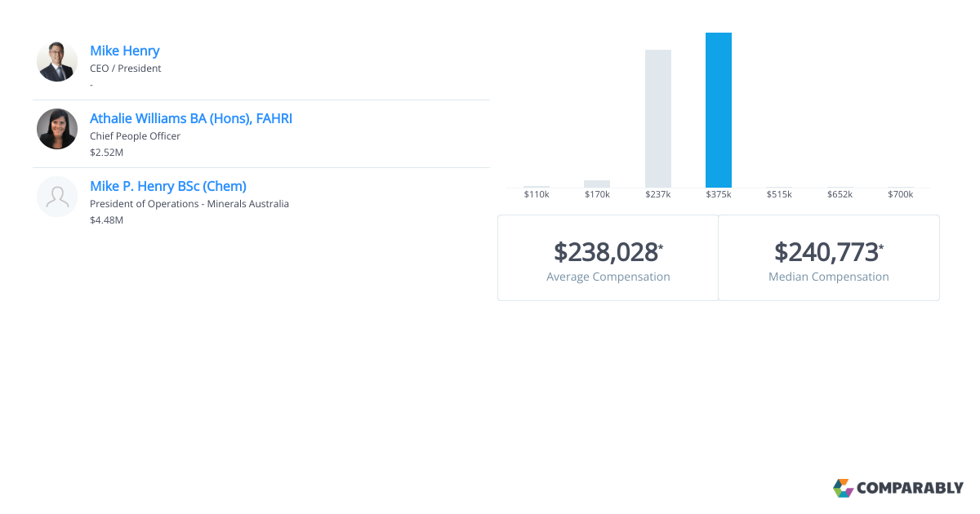Click the $652k axis label
Image resolution: width=980 pixels, height=514 pixels.
coord(840,195)
